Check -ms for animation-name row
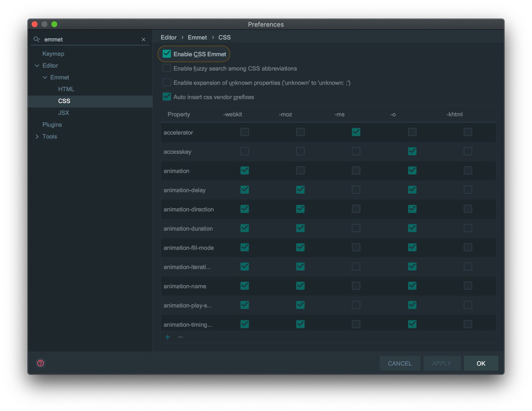The image size is (532, 411). [x=356, y=286]
